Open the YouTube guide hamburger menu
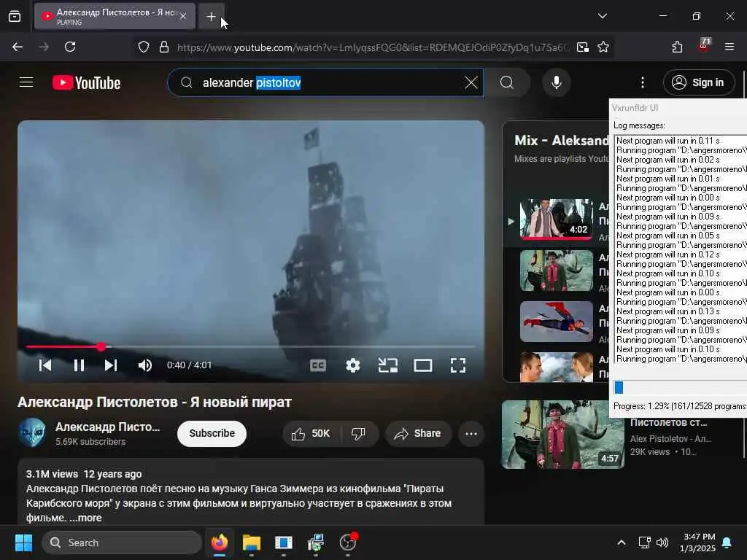Image resolution: width=747 pixels, height=560 pixels. 26,82
